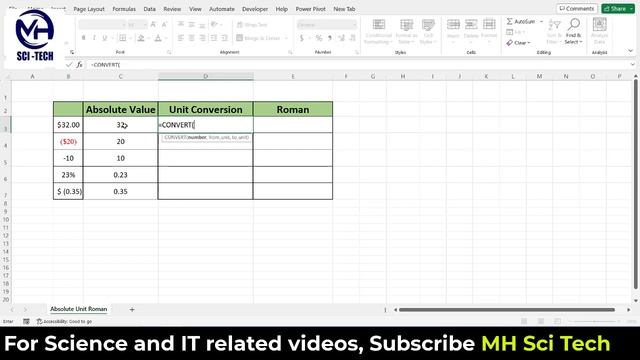
Task: Open the AutoSum dropdown arrow
Action: click(542, 21)
